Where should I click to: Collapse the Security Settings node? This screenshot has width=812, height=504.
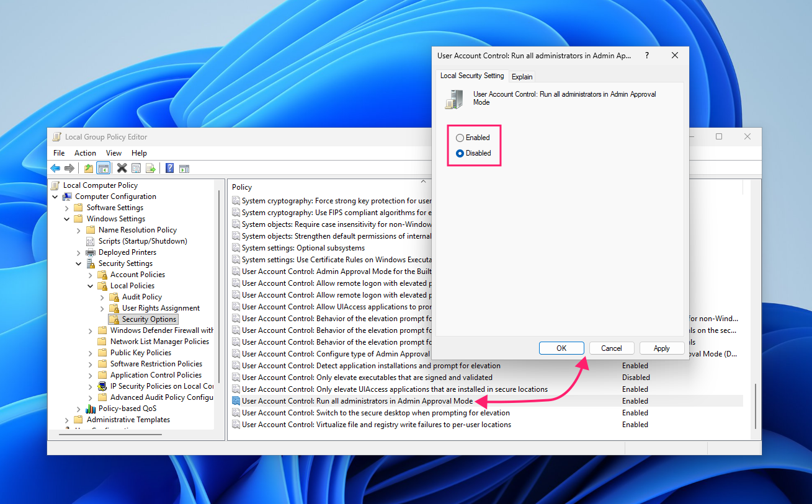coord(79,263)
